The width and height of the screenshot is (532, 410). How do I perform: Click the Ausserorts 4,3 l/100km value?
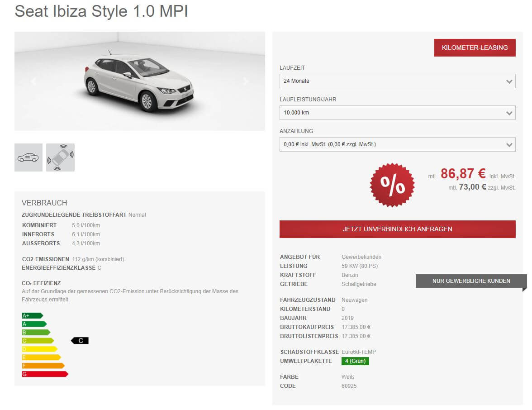(x=86, y=243)
